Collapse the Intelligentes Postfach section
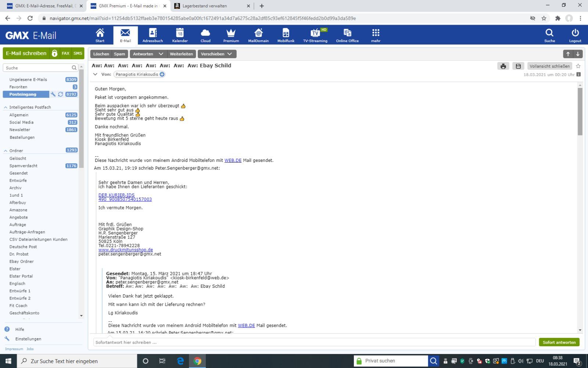 (x=6, y=107)
